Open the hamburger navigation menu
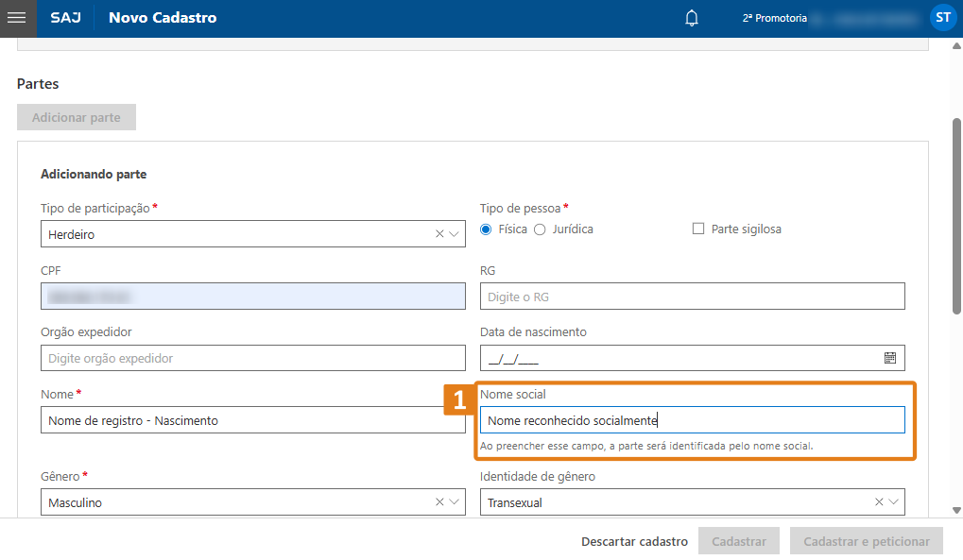 click(x=16, y=18)
